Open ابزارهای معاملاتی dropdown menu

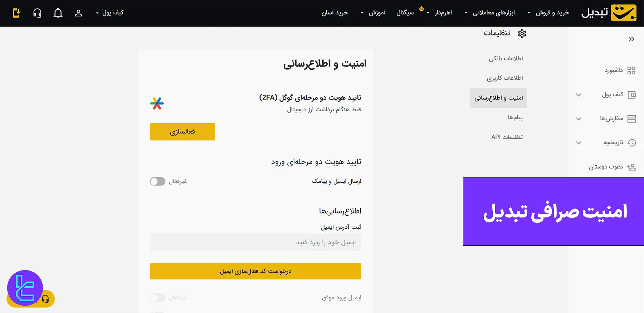489,13
